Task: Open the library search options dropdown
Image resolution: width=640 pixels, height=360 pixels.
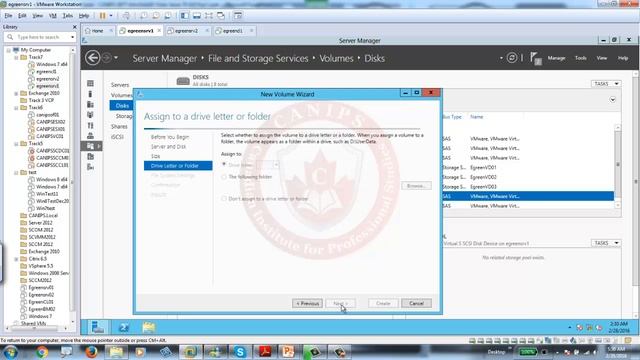Action: tap(73, 37)
